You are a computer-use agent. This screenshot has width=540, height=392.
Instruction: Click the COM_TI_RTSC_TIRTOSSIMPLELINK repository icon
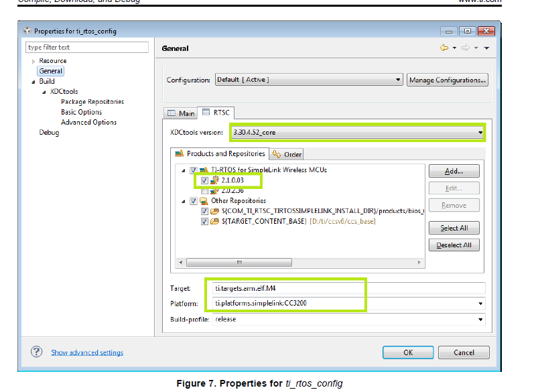(x=214, y=211)
